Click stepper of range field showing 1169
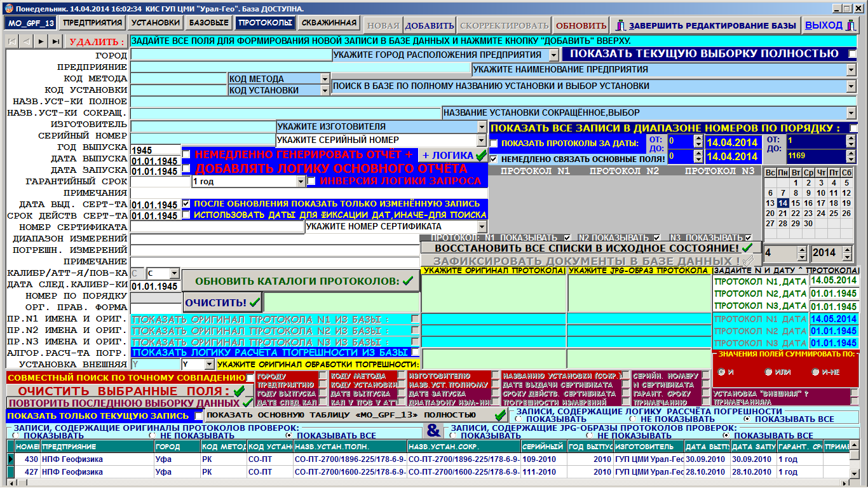Image resolution: width=868 pixels, height=488 pixels. (x=852, y=155)
